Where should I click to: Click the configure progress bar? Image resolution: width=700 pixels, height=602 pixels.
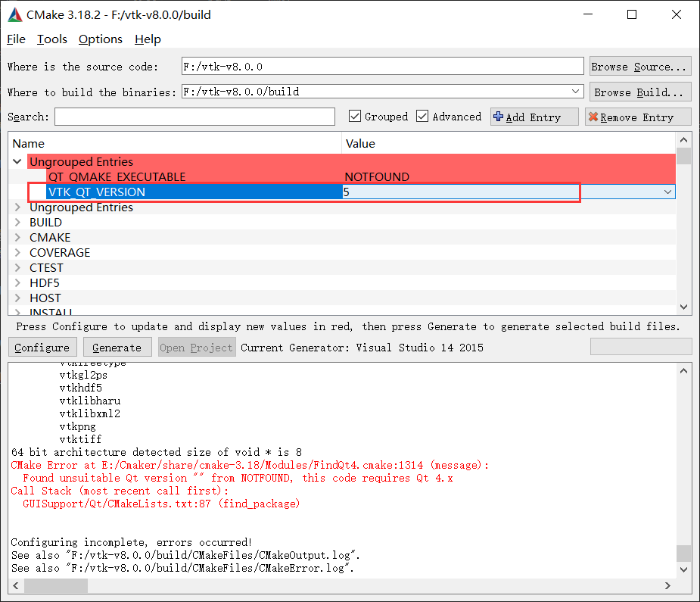pyautogui.click(x=641, y=347)
